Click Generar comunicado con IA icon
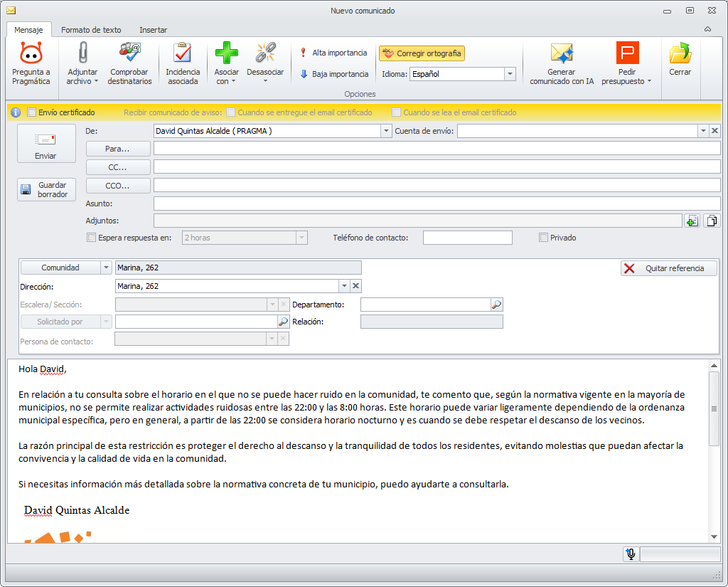Image resolution: width=728 pixels, height=587 pixels. (561, 54)
